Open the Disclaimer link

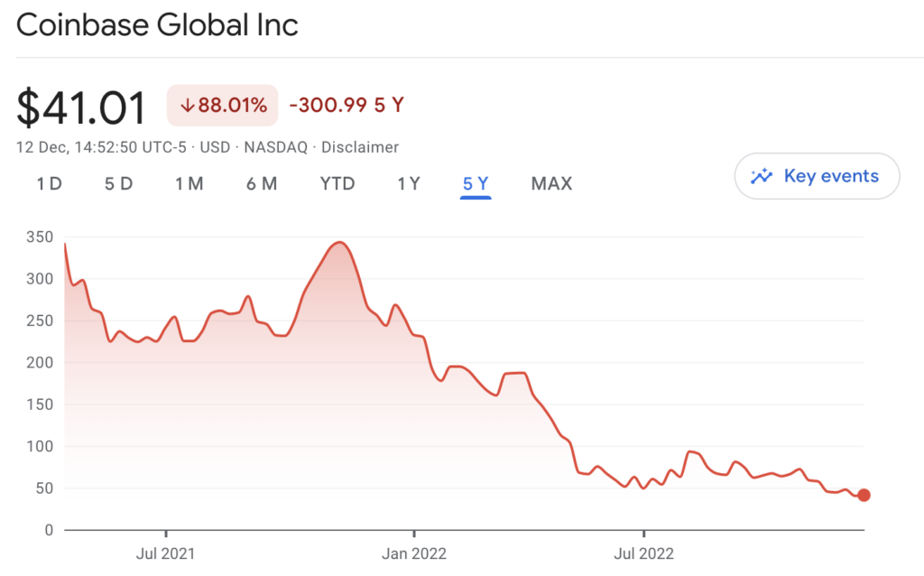(360, 147)
